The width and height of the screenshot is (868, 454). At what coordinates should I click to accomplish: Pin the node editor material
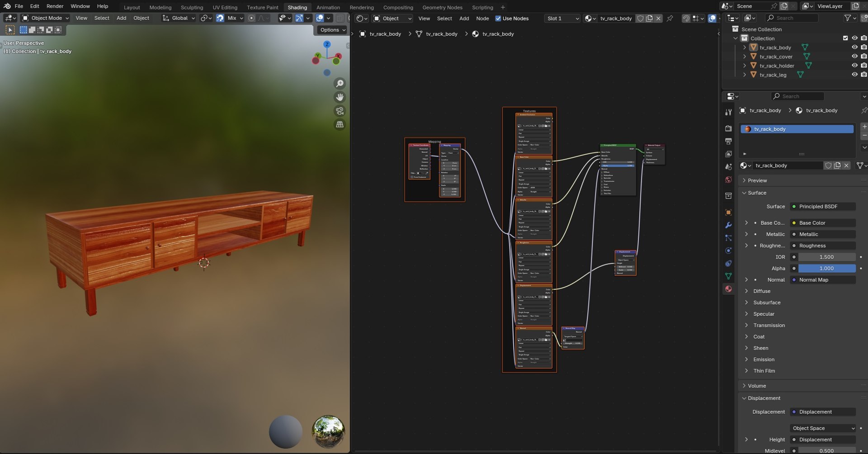pos(670,19)
